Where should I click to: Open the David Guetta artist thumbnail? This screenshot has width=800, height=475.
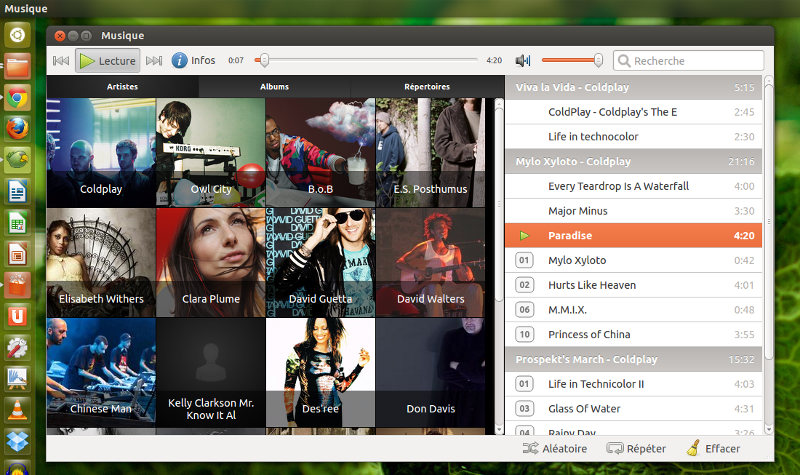[x=320, y=262]
